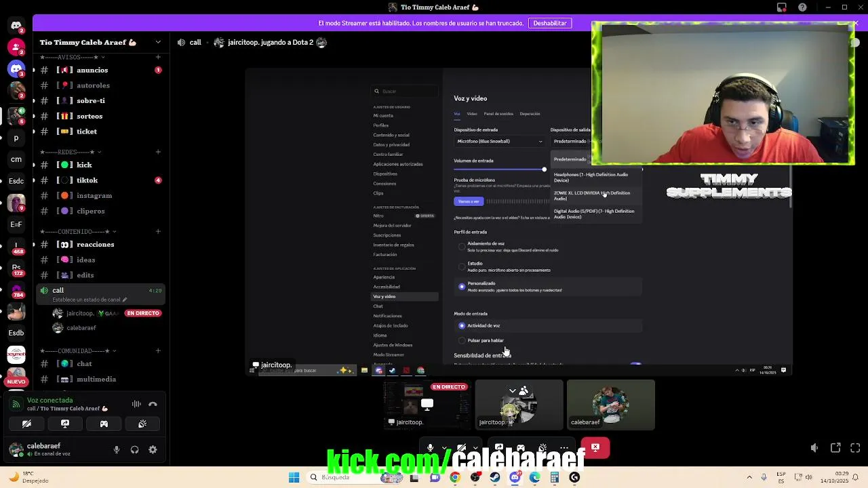Enter fullscreen mode for the call
This screenshot has height=488, width=868.
tap(855, 447)
